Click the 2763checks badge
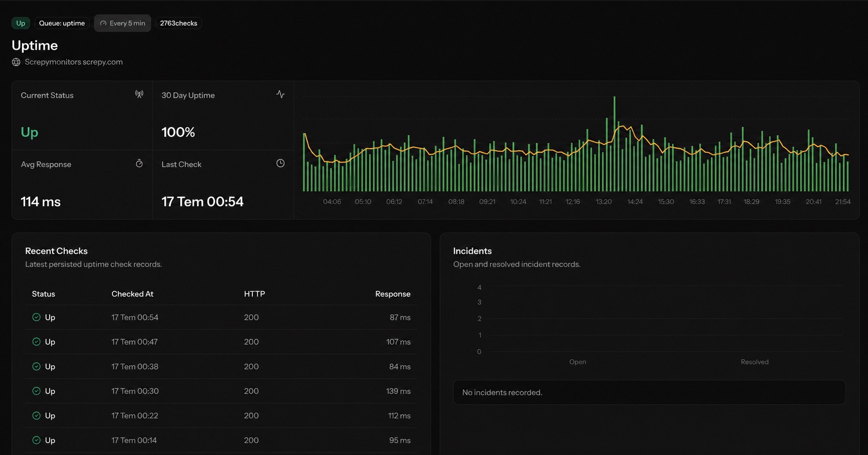Image resolution: width=868 pixels, height=455 pixels. (x=179, y=23)
